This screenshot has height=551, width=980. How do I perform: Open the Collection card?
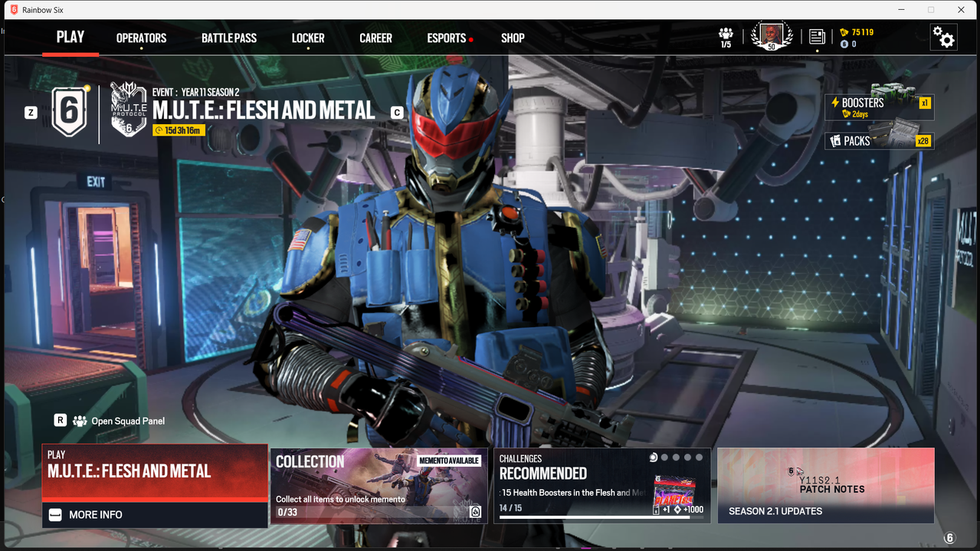(379, 486)
